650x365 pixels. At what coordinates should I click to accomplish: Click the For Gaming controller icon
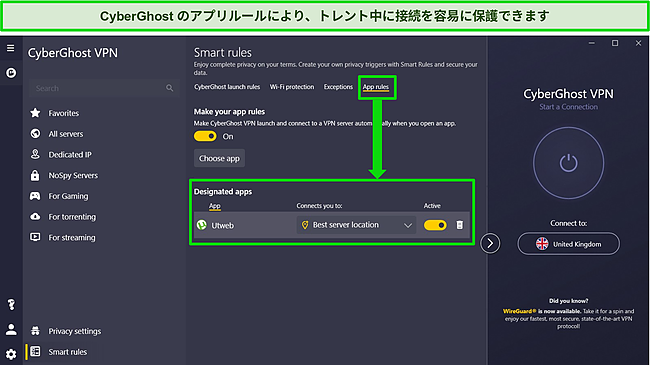(x=35, y=196)
